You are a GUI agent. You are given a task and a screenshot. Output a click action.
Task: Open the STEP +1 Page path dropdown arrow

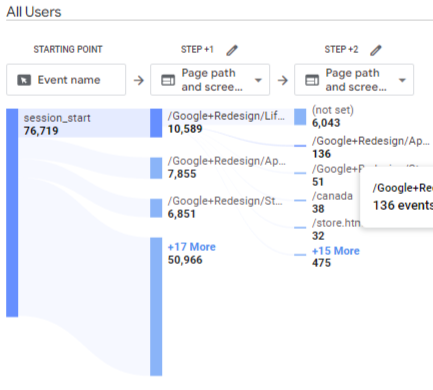tap(258, 80)
